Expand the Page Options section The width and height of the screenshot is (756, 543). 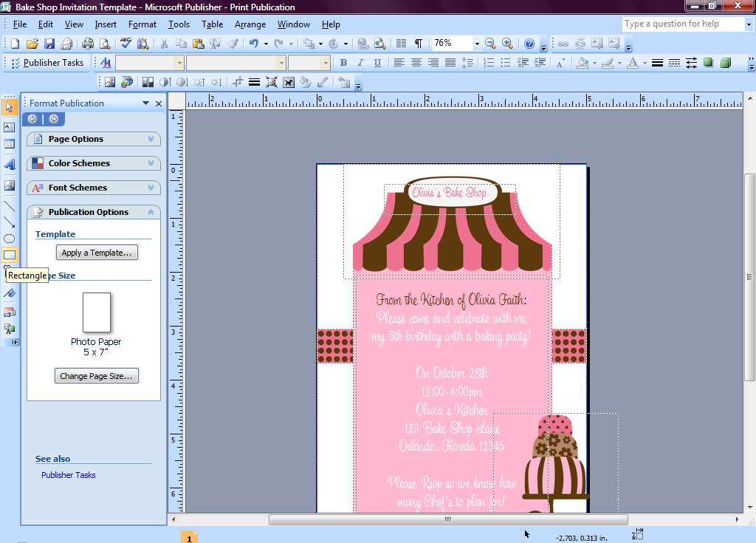click(x=94, y=139)
